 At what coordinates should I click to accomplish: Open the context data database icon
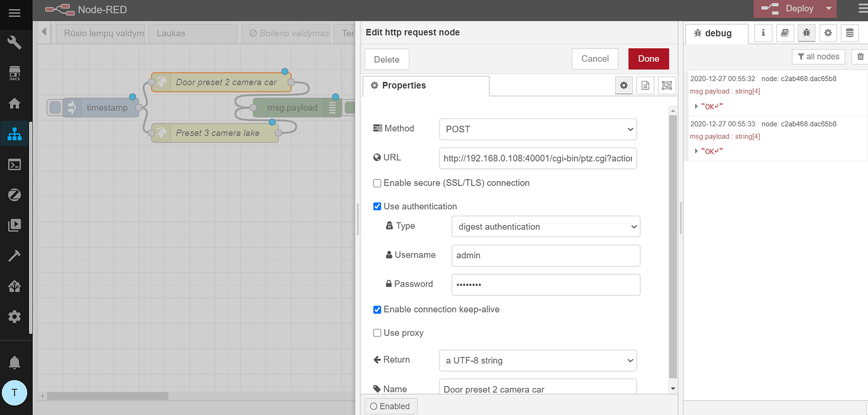point(849,33)
